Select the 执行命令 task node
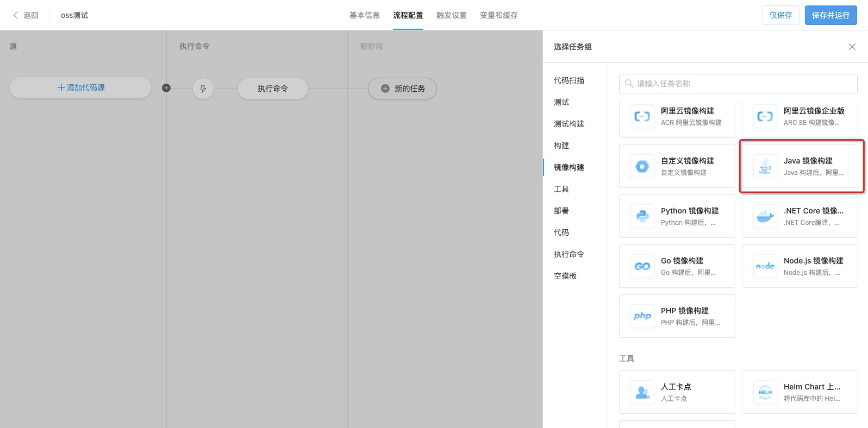The image size is (868, 428). pyautogui.click(x=273, y=89)
